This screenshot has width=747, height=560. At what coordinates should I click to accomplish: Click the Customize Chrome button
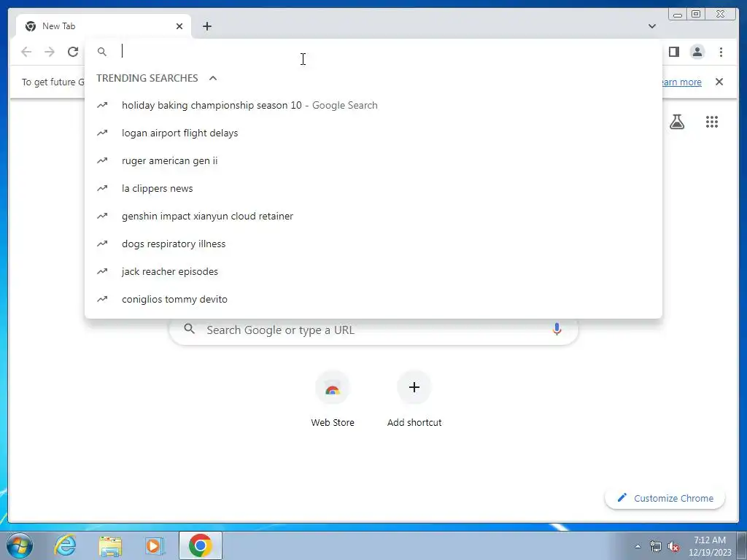[665, 498]
